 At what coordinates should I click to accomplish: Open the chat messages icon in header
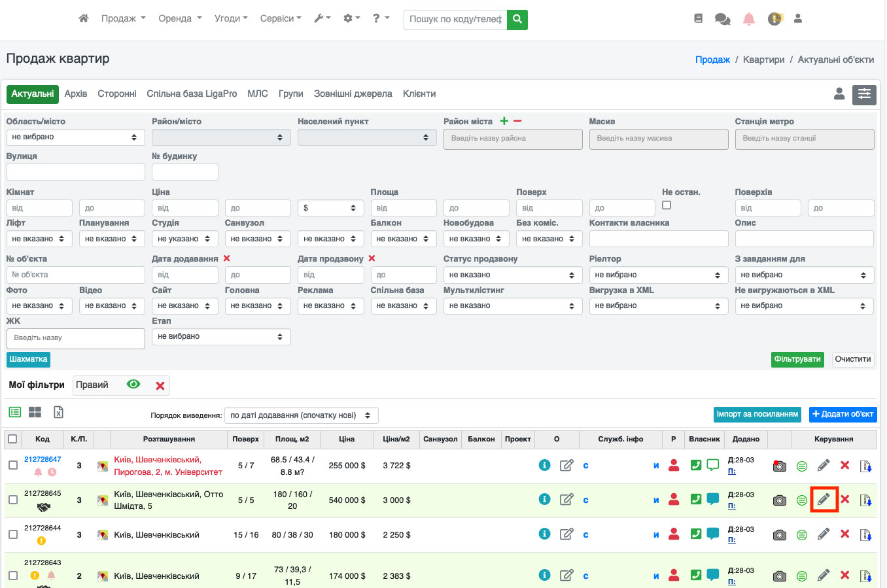722,19
